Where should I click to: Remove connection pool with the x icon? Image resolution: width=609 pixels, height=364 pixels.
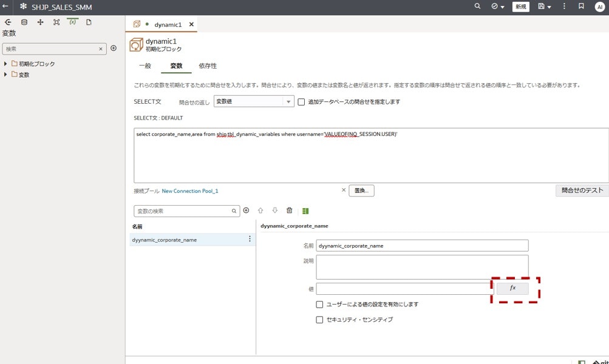coord(343,190)
